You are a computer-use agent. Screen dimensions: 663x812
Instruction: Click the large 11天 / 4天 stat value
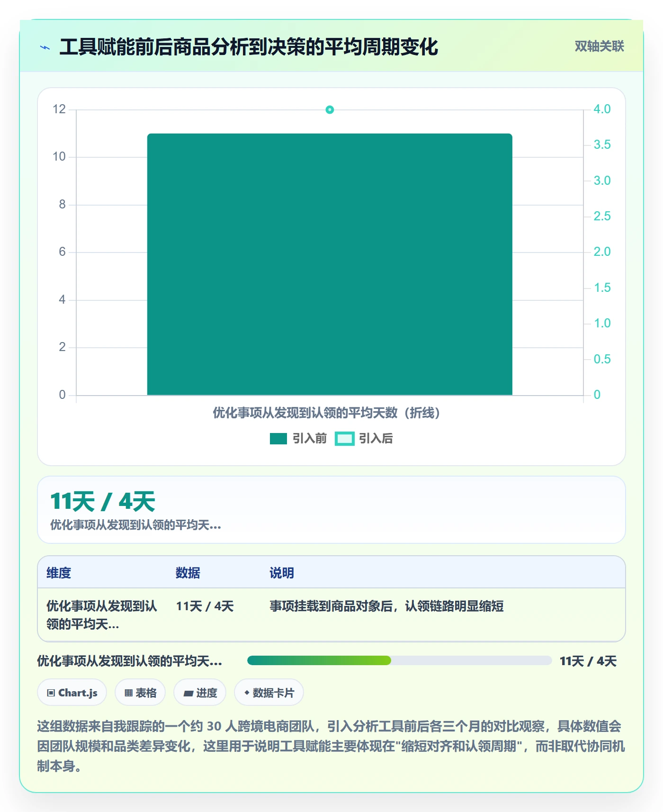pyautogui.click(x=103, y=502)
